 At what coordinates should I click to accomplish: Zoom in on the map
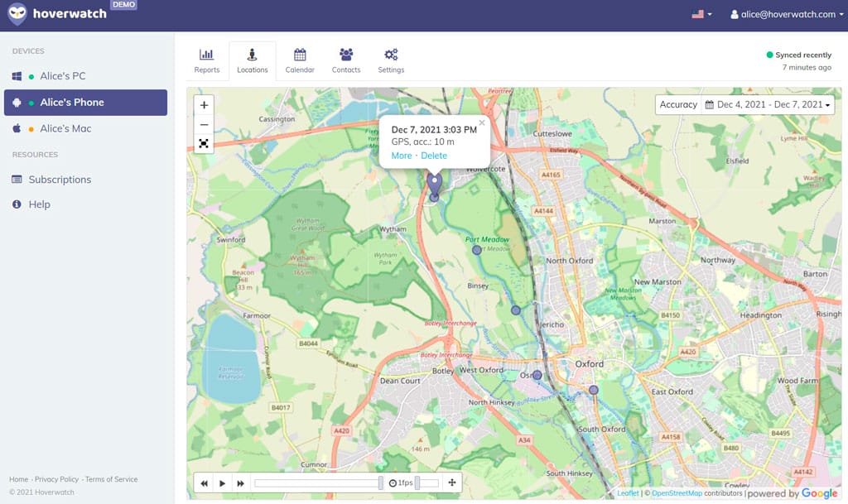click(x=204, y=105)
